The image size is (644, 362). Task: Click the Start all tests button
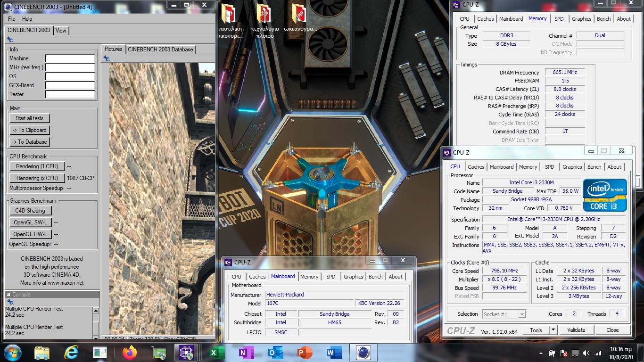click(x=30, y=118)
